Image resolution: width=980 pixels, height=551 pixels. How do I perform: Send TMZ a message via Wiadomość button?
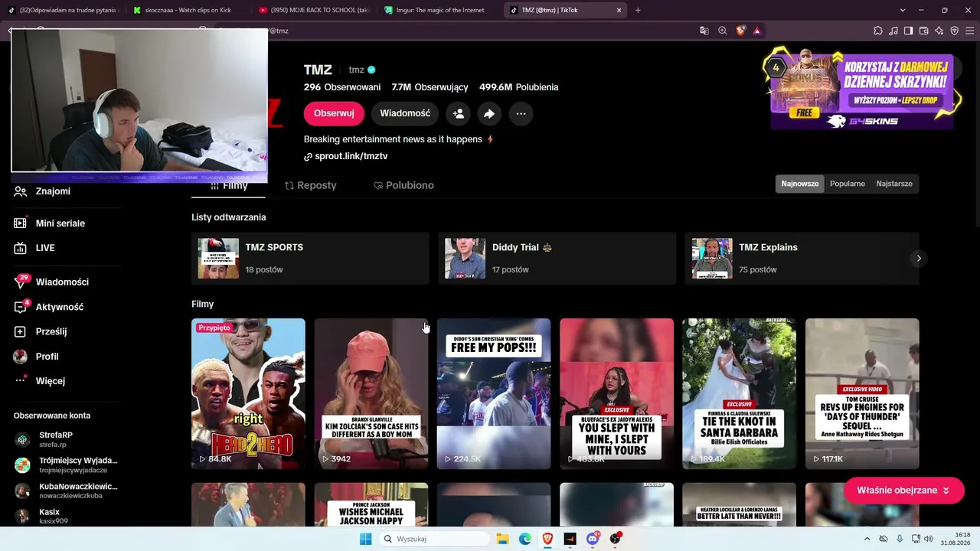(405, 113)
